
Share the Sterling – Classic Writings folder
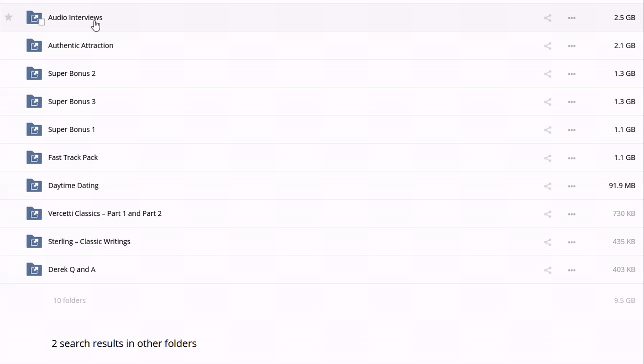[547, 242]
